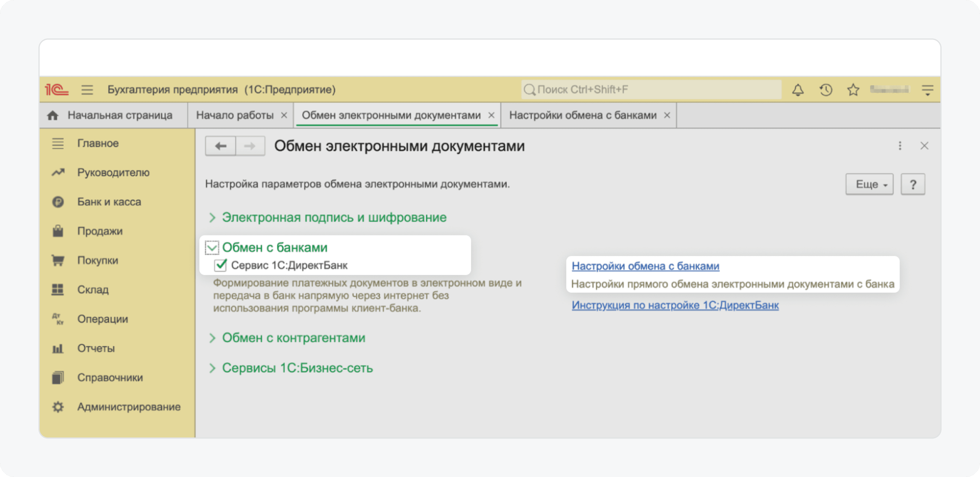
Task: Open the Отчеты section
Action: click(x=96, y=348)
